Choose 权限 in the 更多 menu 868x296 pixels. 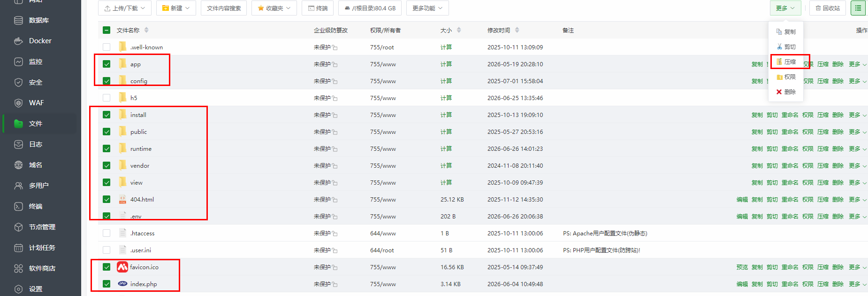click(786, 77)
